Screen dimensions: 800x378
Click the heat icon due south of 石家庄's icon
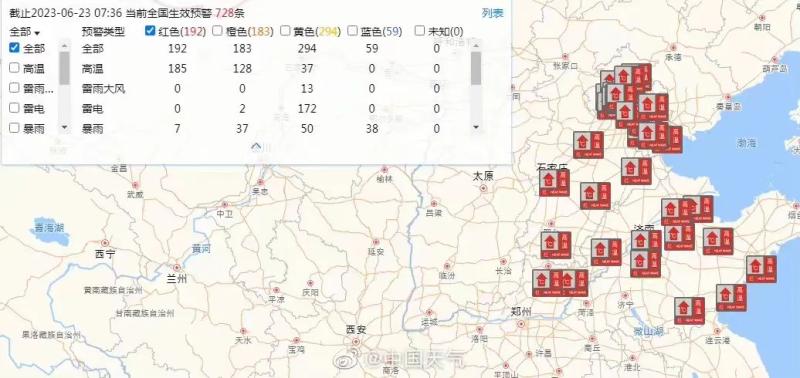(556, 245)
